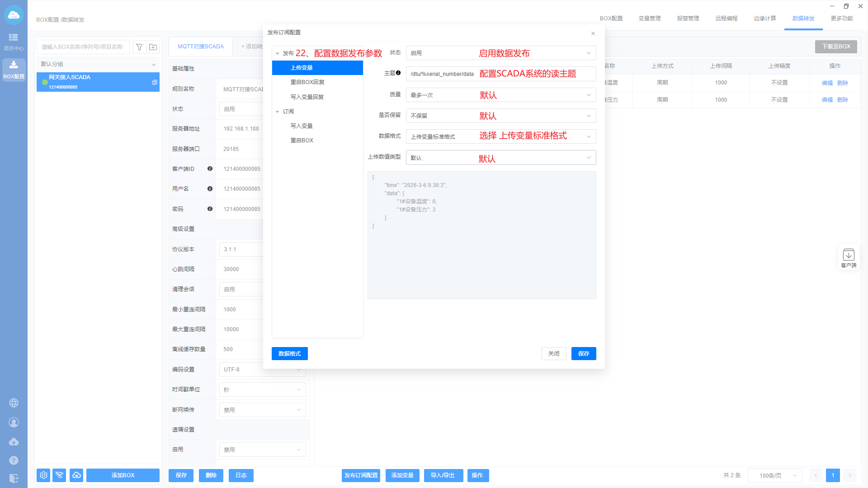Expand the 质量 QoS dropdown
This screenshot has height=488, width=868.
(500, 95)
